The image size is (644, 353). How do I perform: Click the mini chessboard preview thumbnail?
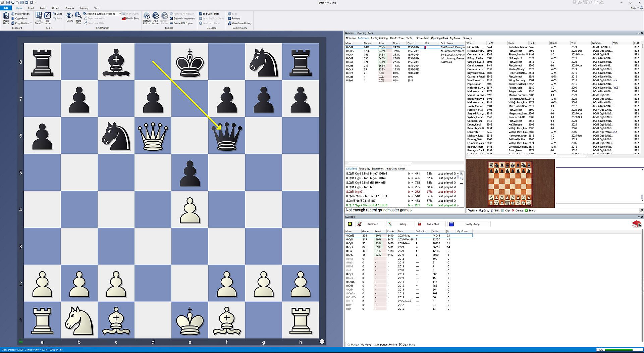(x=510, y=184)
